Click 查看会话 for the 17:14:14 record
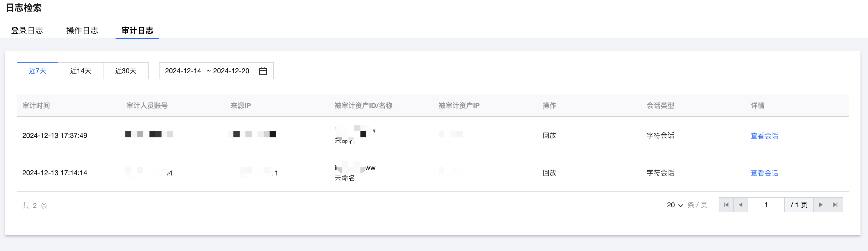The height and width of the screenshot is (251, 868). click(x=764, y=173)
